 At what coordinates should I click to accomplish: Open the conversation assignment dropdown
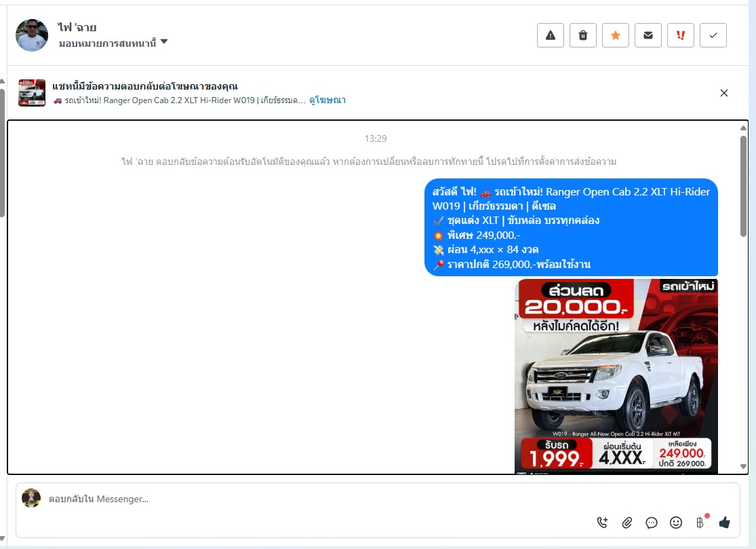(113, 43)
